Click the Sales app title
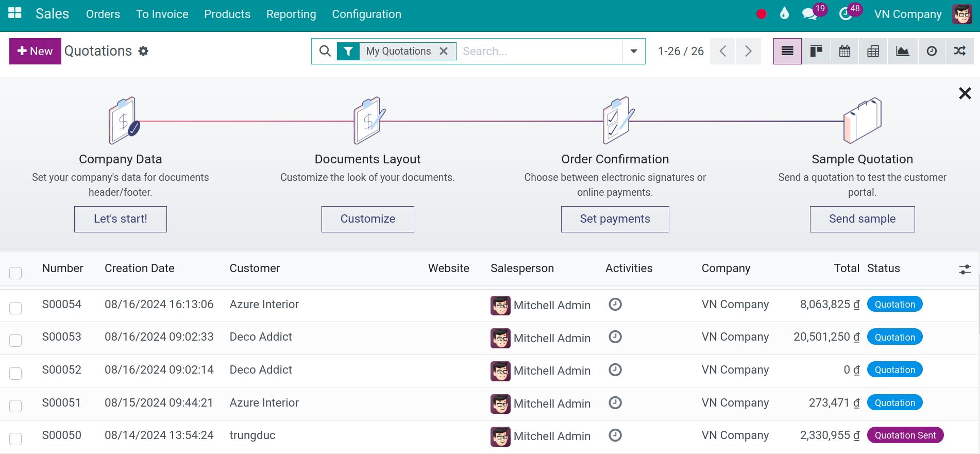Screen dimensions: 980x454 point(52,14)
